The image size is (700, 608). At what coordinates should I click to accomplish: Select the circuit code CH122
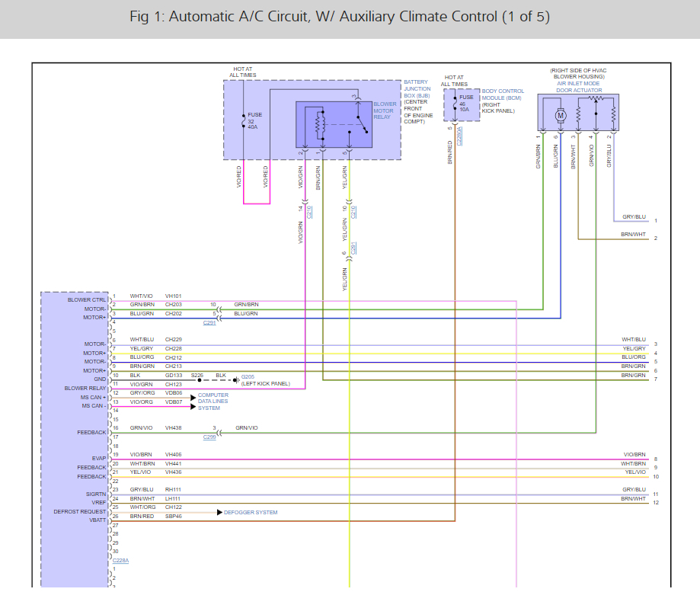point(173,507)
